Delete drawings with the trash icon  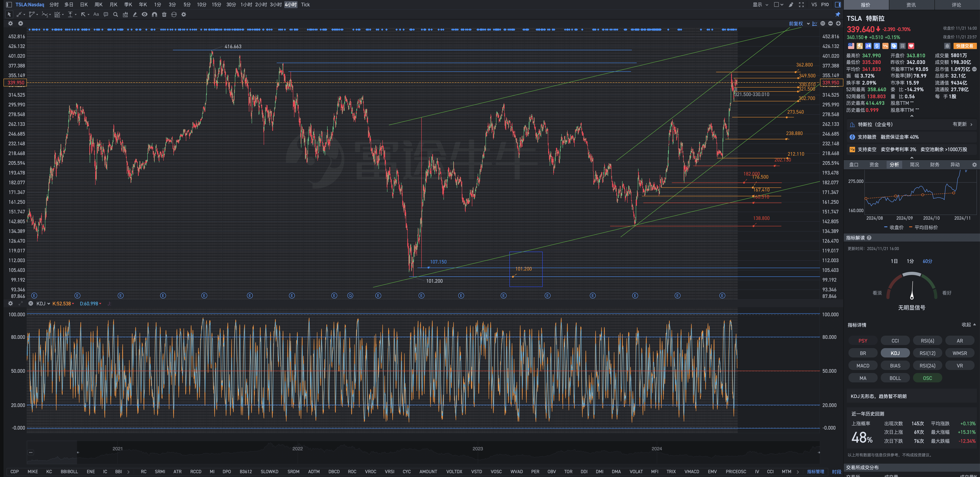coord(164,14)
